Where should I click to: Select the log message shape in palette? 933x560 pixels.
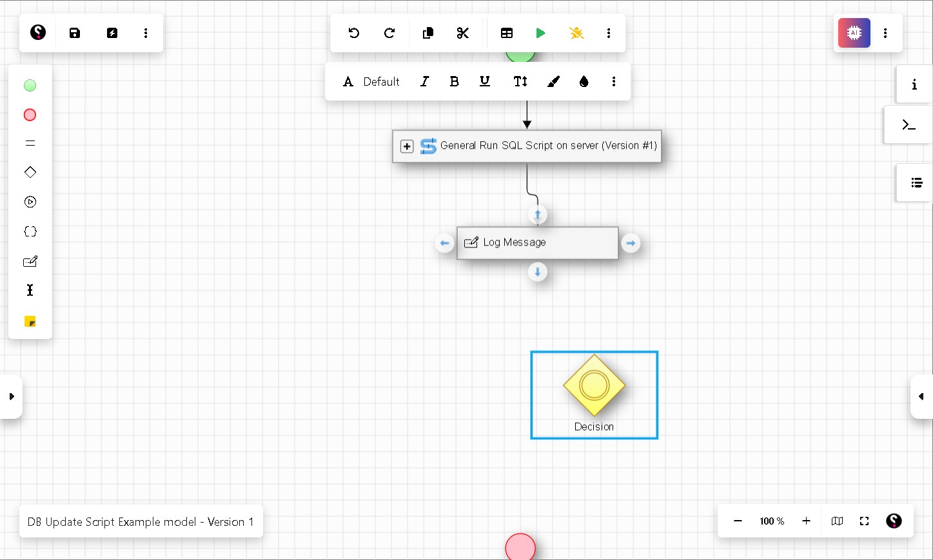pos(30,261)
